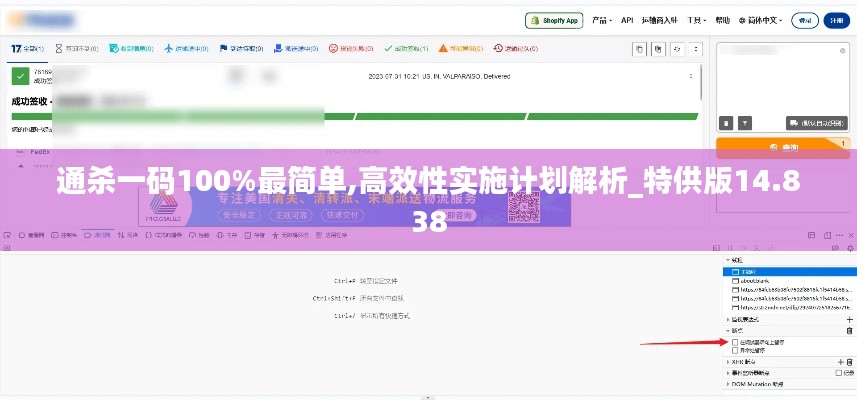Tick the second breakpoints checkbox
This screenshot has height=400, width=857.
tap(735, 350)
